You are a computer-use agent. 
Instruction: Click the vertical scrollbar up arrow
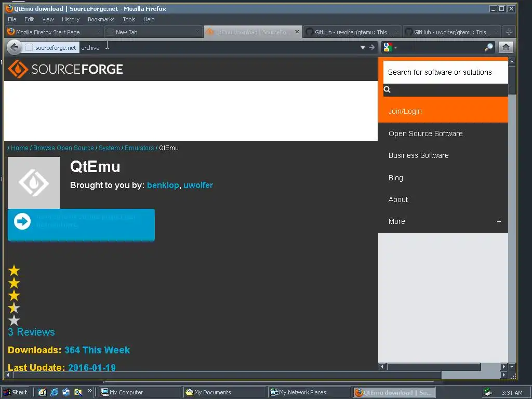pos(512,61)
